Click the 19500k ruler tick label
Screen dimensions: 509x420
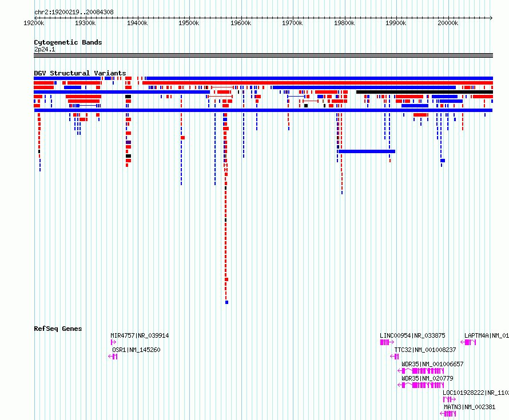coord(189,23)
